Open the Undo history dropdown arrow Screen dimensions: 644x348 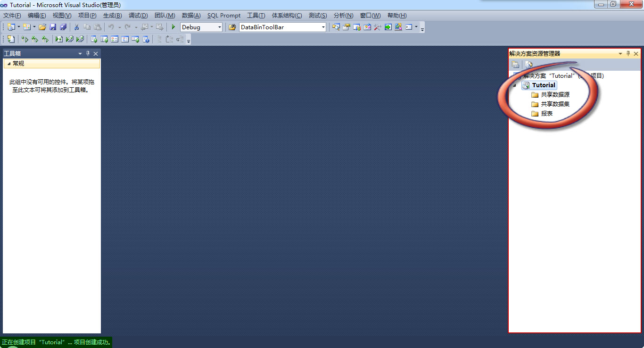pyautogui.click(x=119, y=27)
